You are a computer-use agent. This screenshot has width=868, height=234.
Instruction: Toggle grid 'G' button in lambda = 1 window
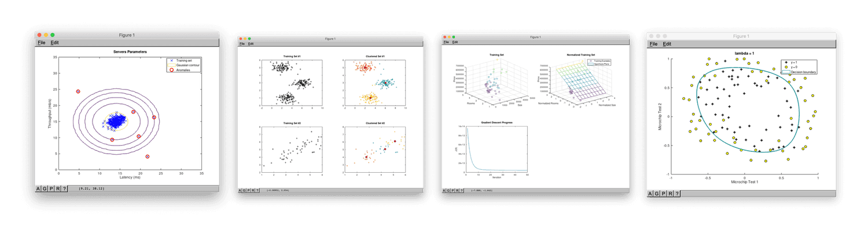click(x=657, y=194)
